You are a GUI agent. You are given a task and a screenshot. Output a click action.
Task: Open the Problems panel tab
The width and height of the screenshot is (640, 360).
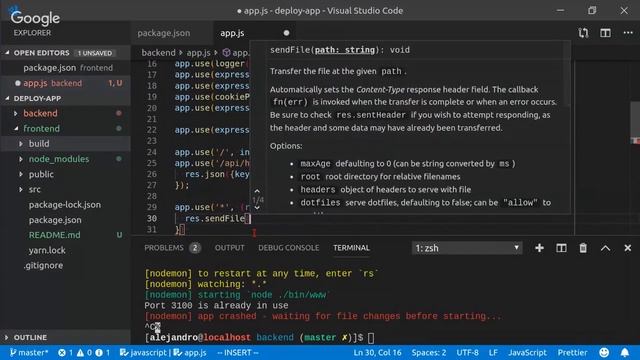tap(164, 248)
